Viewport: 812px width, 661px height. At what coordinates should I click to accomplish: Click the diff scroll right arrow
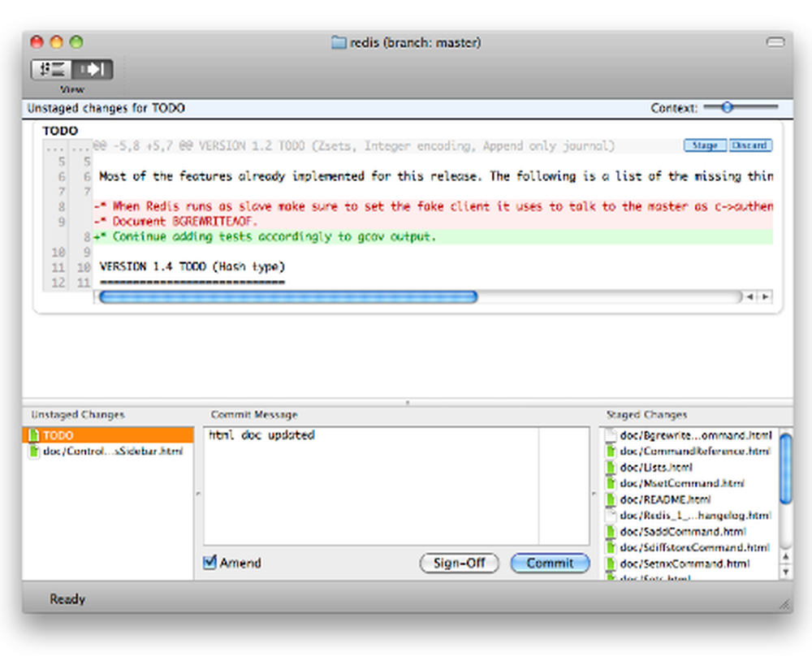pos(765,297)
